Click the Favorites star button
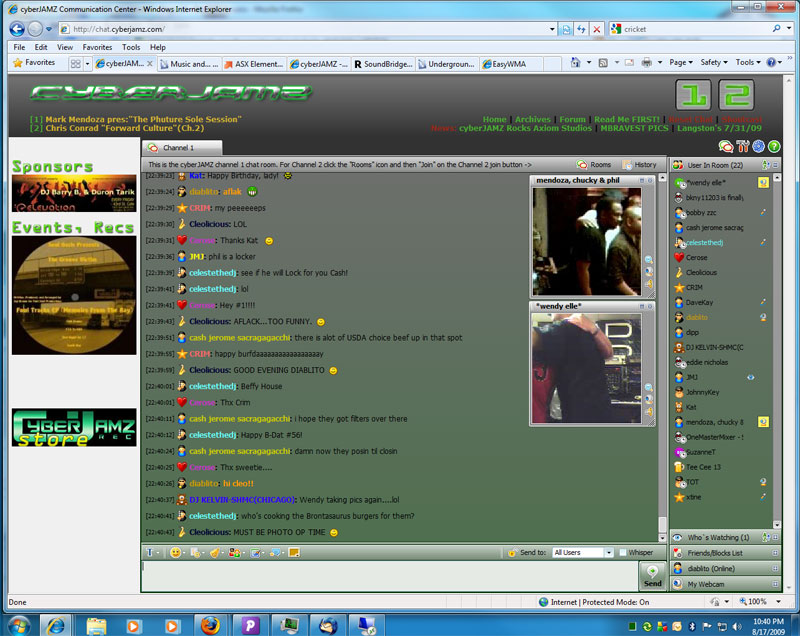This screenshot has height=636, width=800. (34, 63)
